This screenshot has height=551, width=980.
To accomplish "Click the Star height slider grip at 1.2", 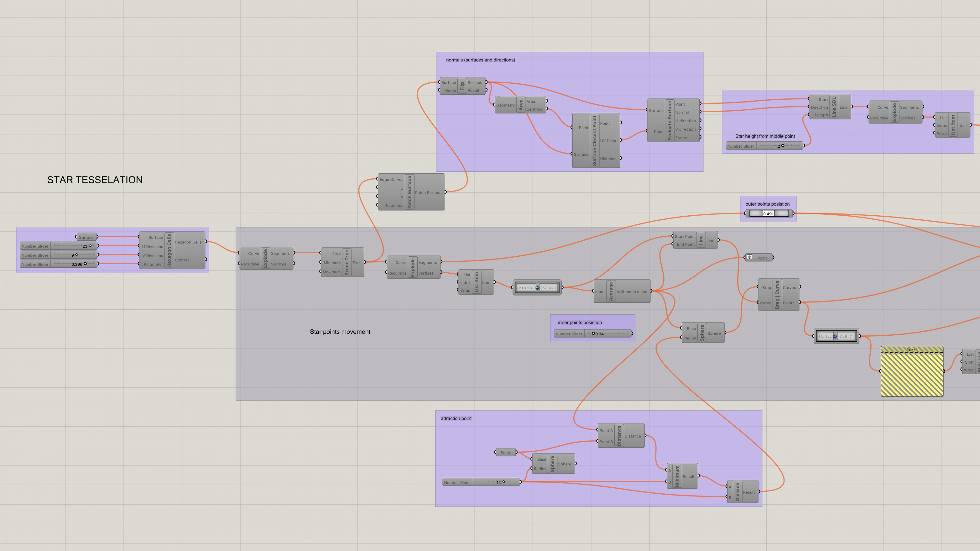I will [x=783, y=146].
